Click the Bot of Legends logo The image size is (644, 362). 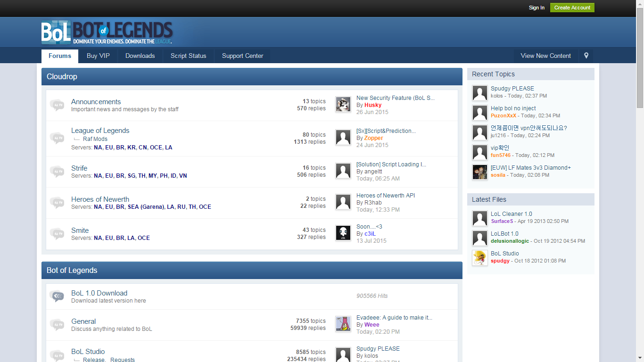107,32
